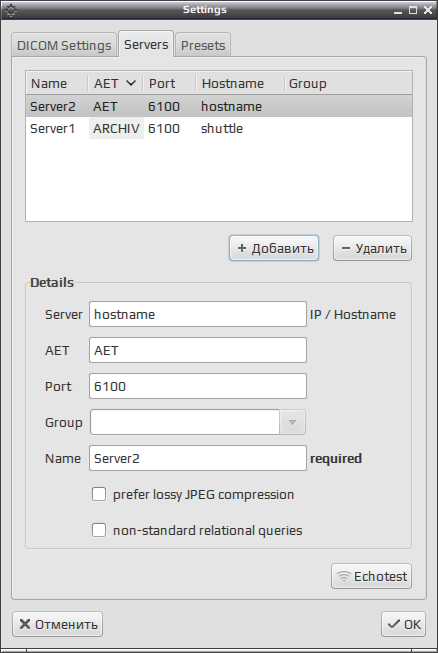Maximize the Settings window

[413, 10]
